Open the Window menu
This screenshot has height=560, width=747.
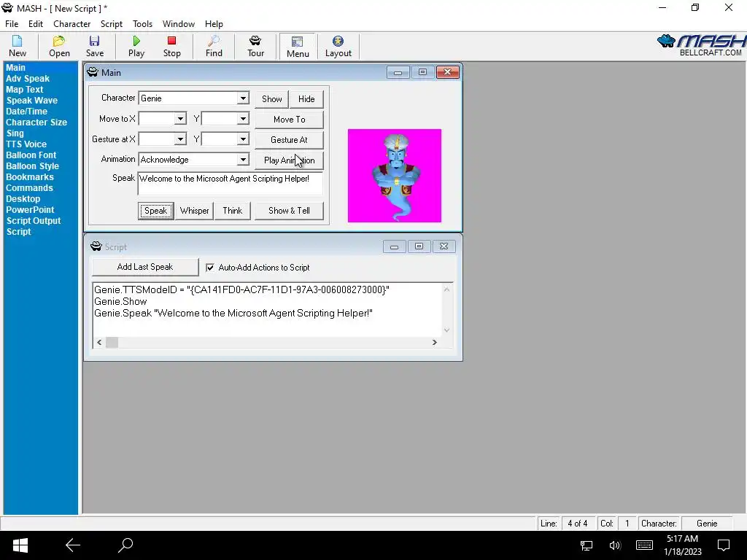click(x=179, y=24)
